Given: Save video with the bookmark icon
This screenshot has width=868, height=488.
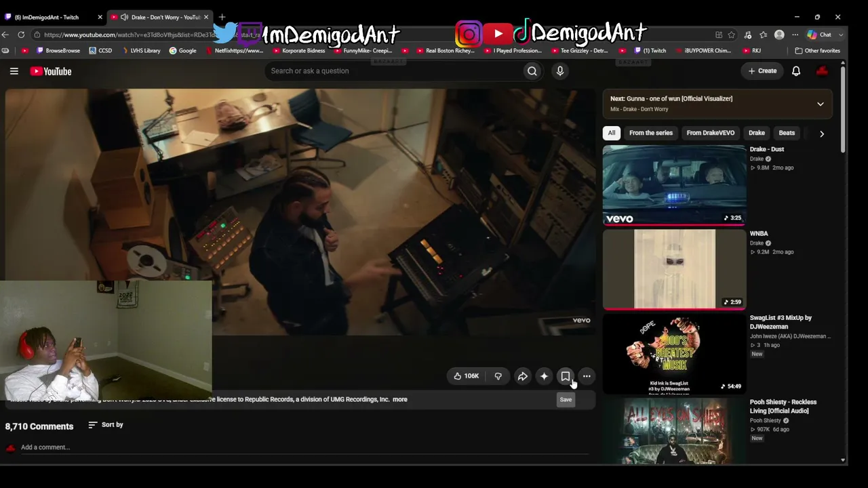Looking at the screenshot, I should pyautogui.click(x=566, y=376).
